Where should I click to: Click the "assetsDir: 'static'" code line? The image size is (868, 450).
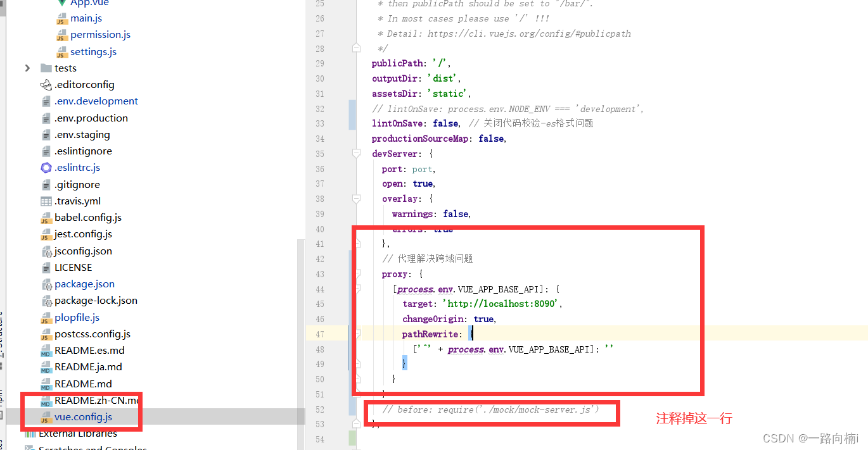[421, 94]
